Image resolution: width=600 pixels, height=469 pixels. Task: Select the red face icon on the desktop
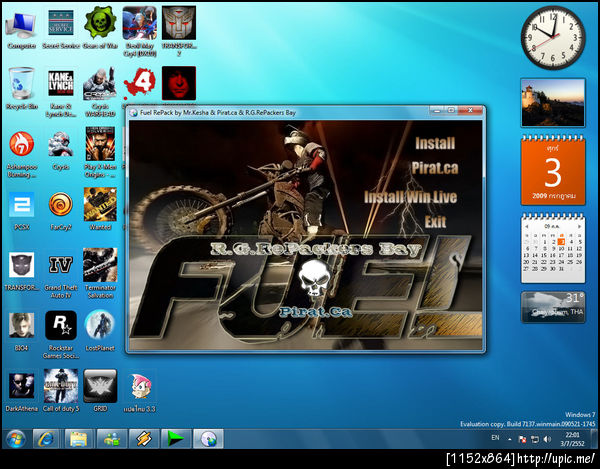point(179,83)
